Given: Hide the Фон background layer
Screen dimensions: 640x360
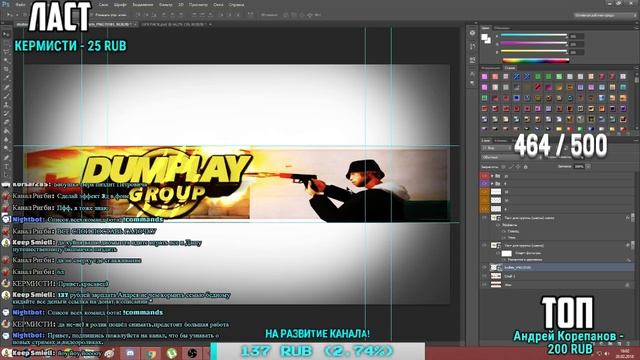Looking at the screenshot, I should pos(484,285).
